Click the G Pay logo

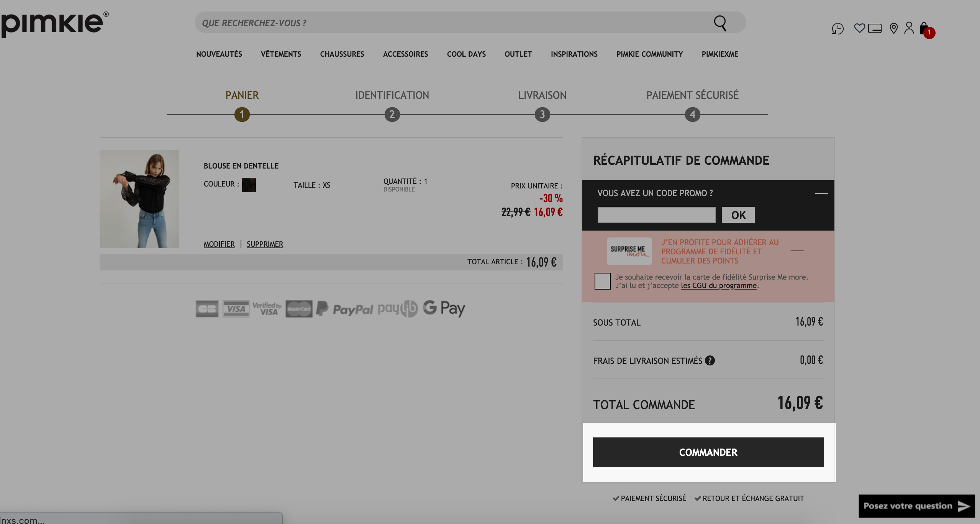444,308
